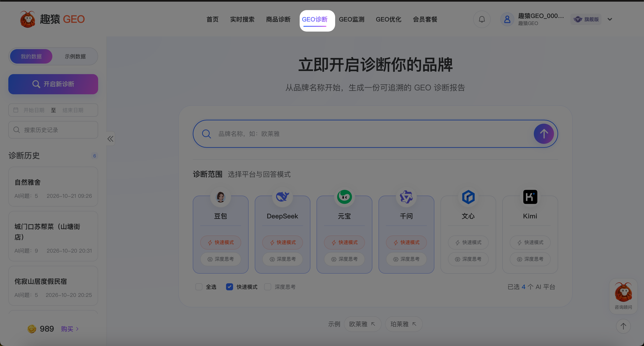Open the 商品诊断 nav item

pos(278,19)
